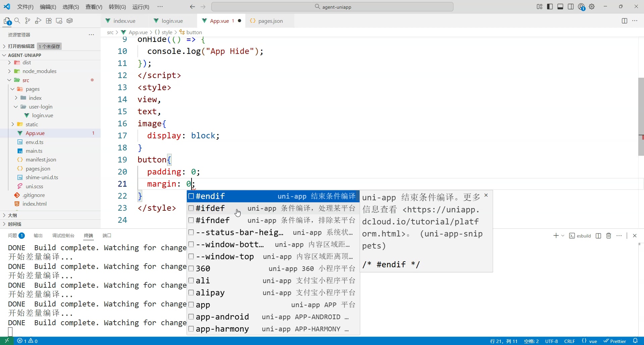Click the Extensions icon in the activity bar
644x345 pixels.
coord(49,21)
